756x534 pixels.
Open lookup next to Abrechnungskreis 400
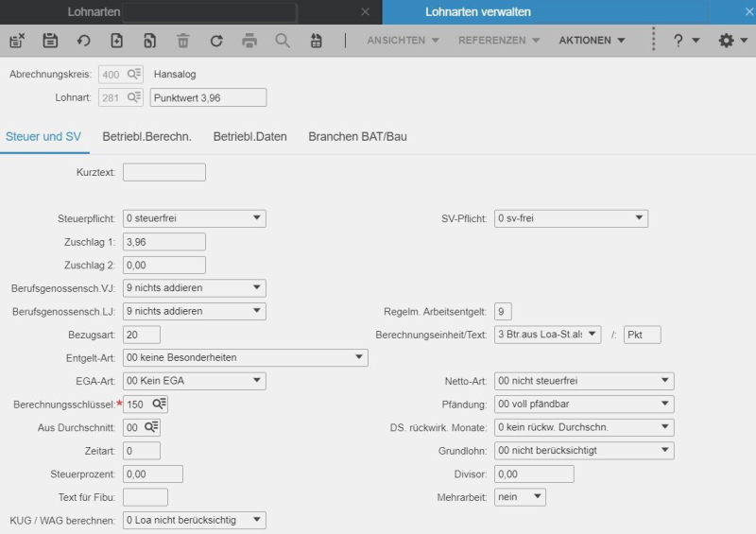(134, 74)
